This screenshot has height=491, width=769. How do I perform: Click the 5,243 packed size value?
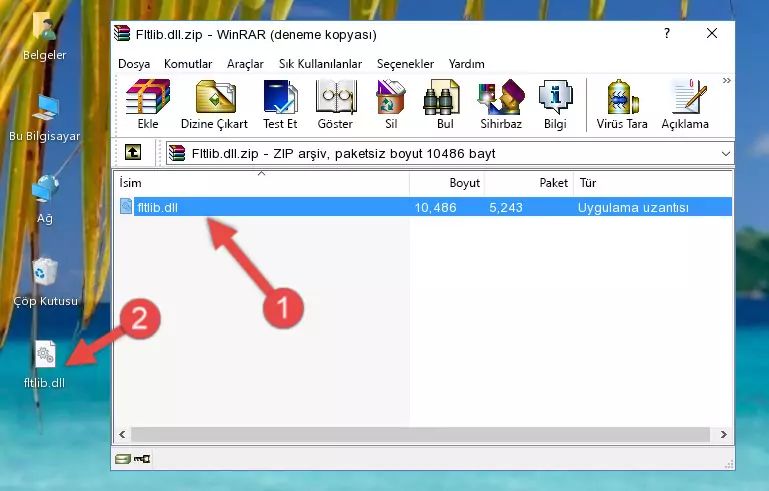point(506,207)
